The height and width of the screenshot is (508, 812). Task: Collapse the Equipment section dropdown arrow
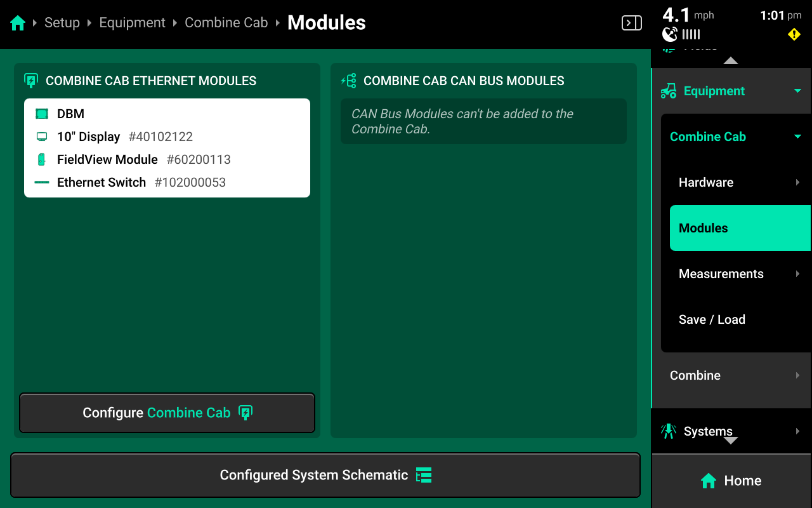[x=797, y=91]
